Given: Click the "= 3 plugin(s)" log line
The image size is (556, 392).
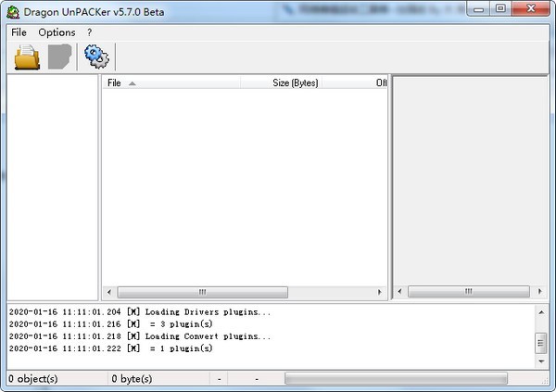Looking at the screenshot, I should [110, 324].
